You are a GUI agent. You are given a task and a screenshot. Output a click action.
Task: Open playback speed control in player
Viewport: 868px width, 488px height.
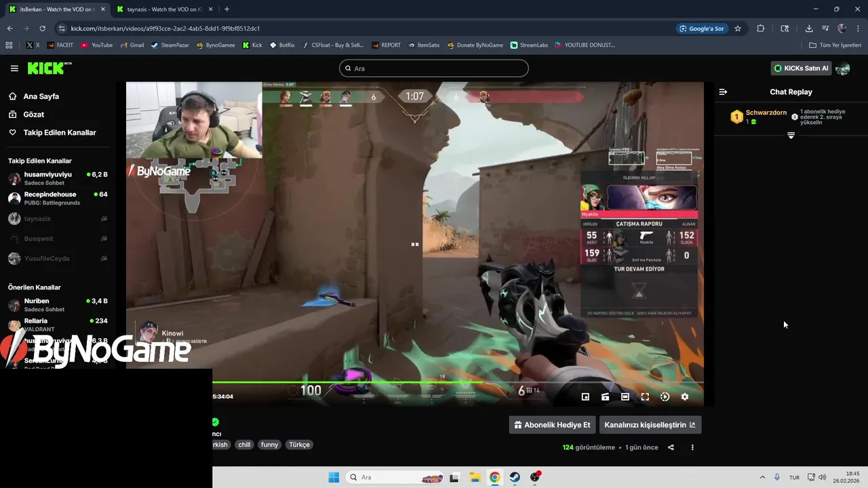pyautogui.click(x=665, y=396)
